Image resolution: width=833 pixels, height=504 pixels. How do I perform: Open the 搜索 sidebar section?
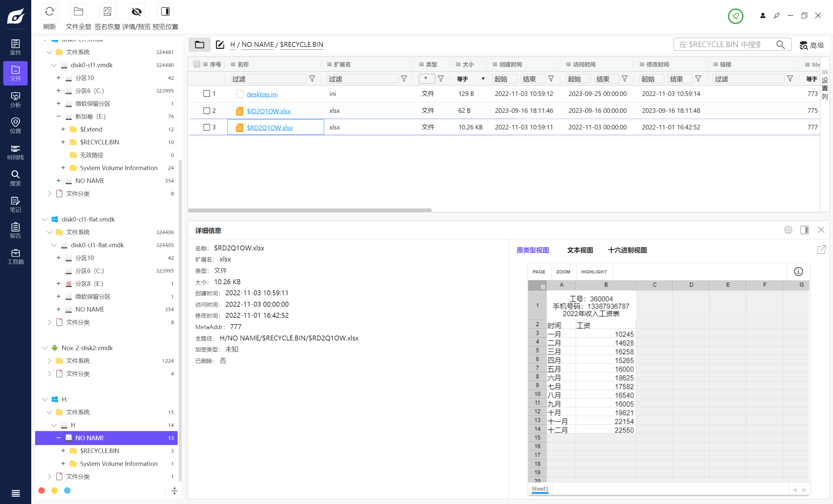pyautogui.click(x=16, y=178)
